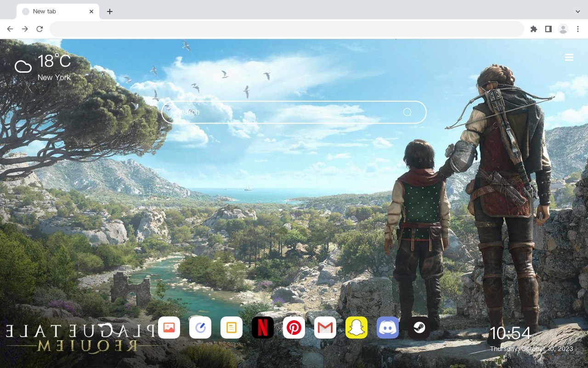Close the New tab tab
Image resolution: width=588 pixels, height=368 pixels.
[x=91, y=11]
